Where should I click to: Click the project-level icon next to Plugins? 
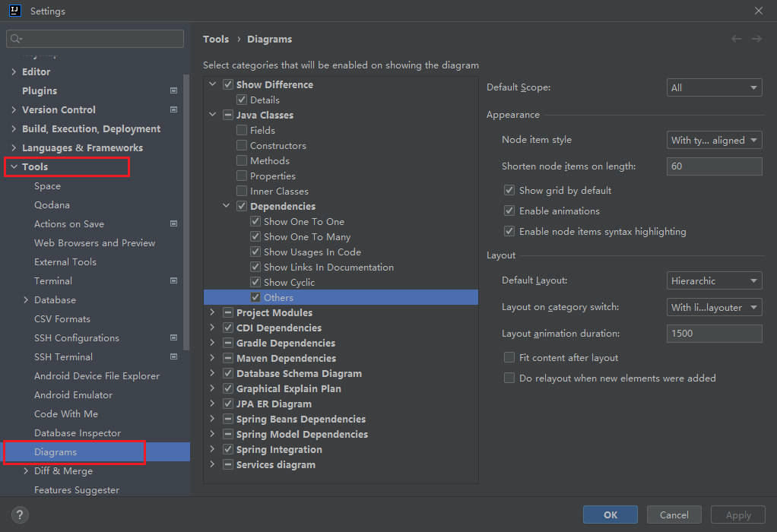[173, 90]
